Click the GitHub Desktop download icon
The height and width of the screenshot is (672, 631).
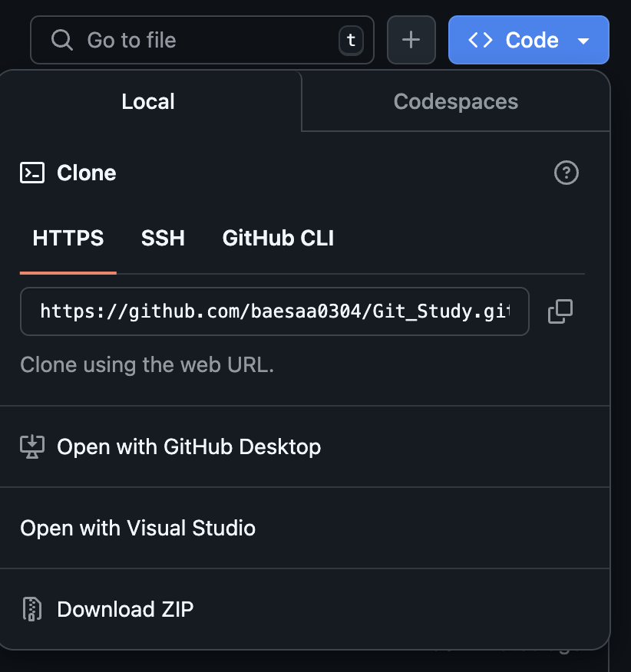(32, 446)
